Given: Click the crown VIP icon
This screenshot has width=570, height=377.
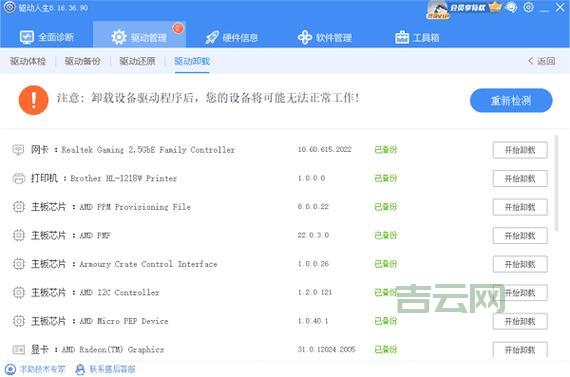Looking at the screenshot, I should pos(495,7).
